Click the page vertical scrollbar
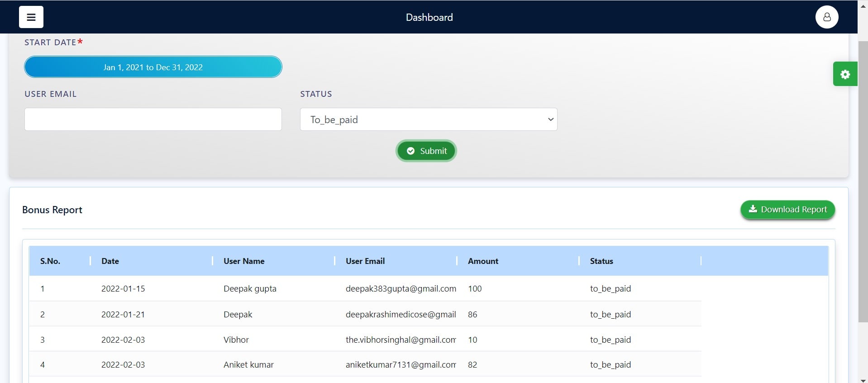The width and height of the screenshot is (868, 383). (863, 181)
